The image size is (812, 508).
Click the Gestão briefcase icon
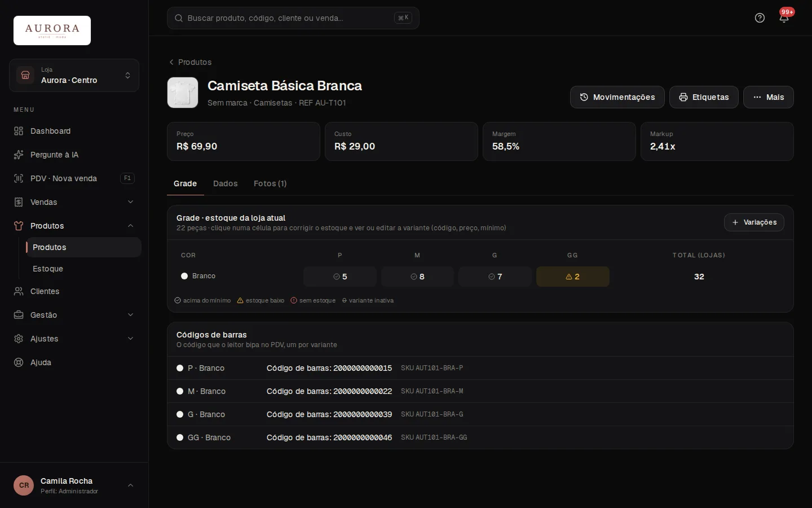(x=19, y=315)
